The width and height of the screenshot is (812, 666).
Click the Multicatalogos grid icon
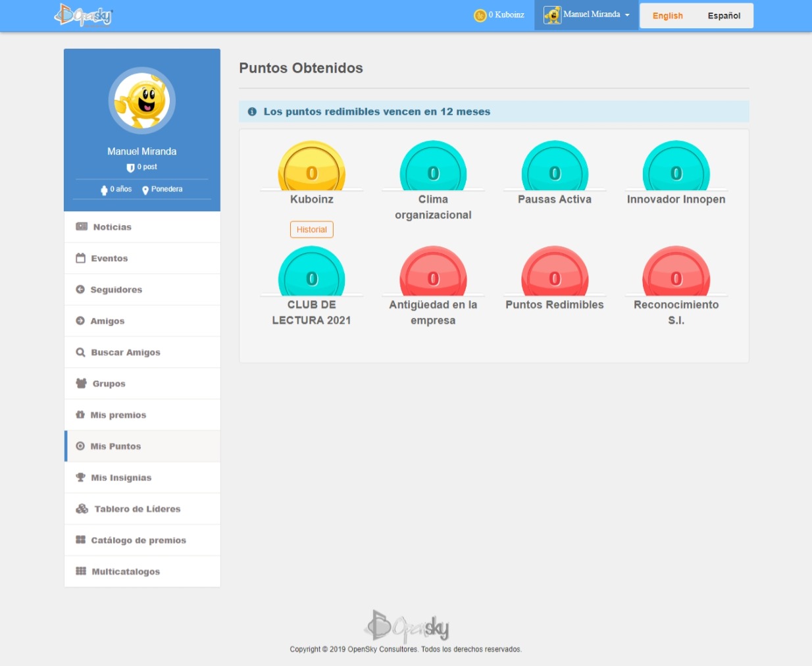[81, 571]
